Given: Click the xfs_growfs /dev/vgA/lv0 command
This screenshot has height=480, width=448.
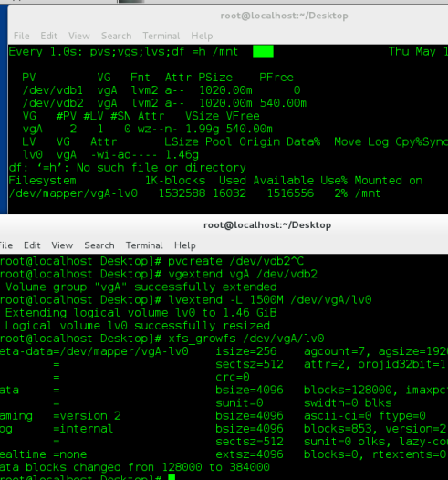Looking at the screenshot, I should (x=246, y=339).
